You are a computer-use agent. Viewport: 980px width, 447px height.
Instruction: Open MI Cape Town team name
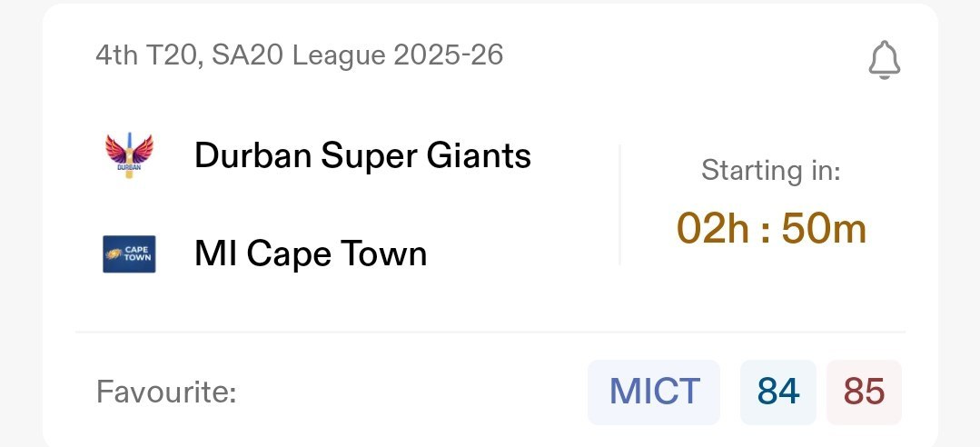coord(311,254)
